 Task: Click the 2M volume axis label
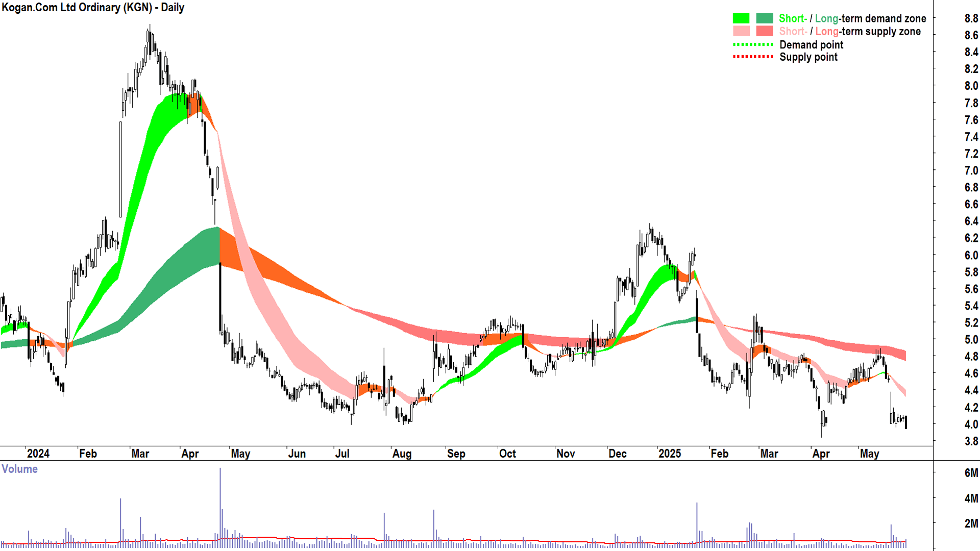pyautogui.click(x=971, y=523)
